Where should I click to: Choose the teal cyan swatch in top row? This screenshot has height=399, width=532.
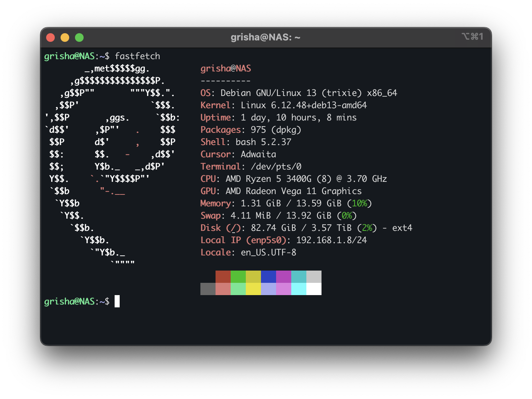pyautogui.click(x=299, y=277)
